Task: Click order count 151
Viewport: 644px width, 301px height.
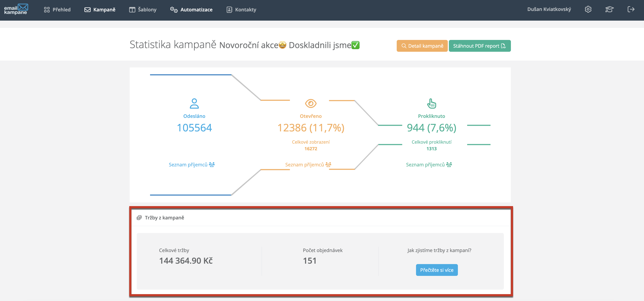Action: point(310,260)
